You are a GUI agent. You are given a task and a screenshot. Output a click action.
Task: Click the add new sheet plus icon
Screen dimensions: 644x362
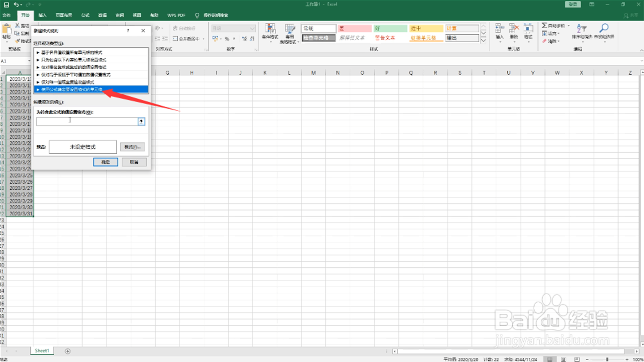click(67, 351)
